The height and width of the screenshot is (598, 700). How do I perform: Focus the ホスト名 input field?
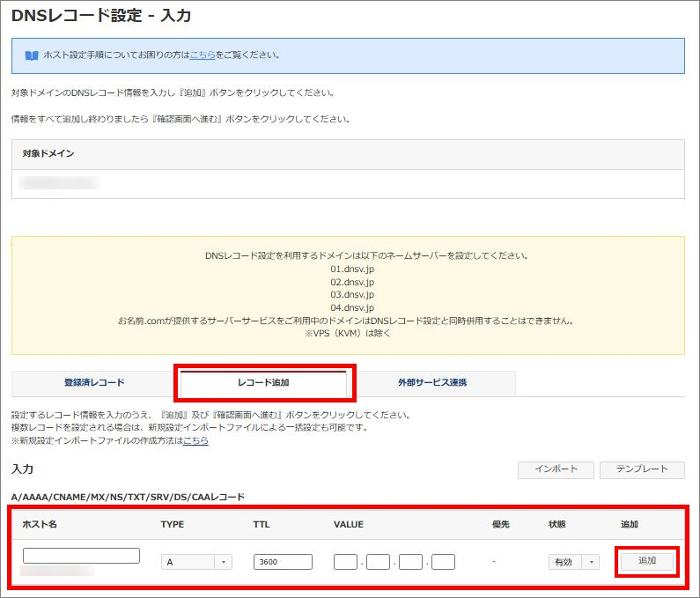click(81, 556)
